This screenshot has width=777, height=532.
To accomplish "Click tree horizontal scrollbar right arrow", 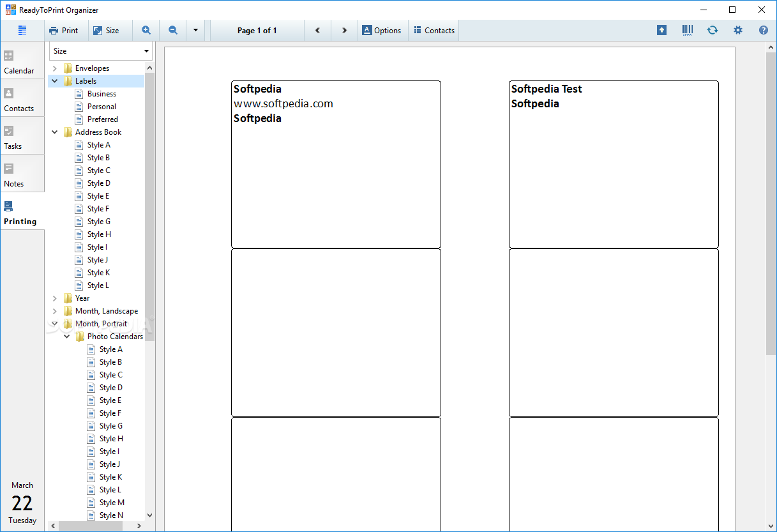I will pyautogui.click(x=140, y=526).
